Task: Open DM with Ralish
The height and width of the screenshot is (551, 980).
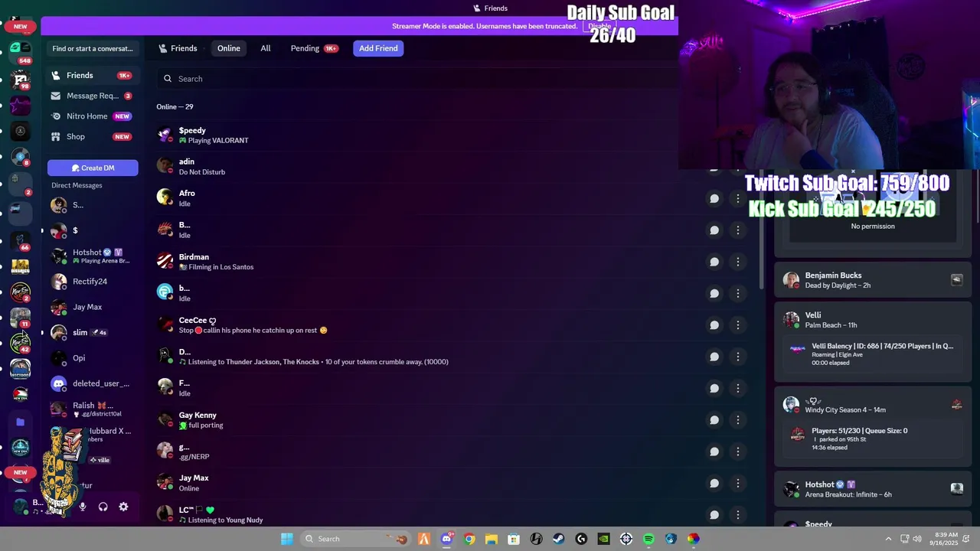Action: pos(93,409)
